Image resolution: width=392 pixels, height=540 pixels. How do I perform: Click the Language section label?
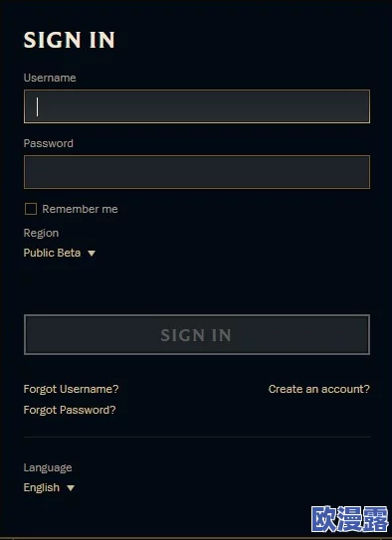coord(48,467)
